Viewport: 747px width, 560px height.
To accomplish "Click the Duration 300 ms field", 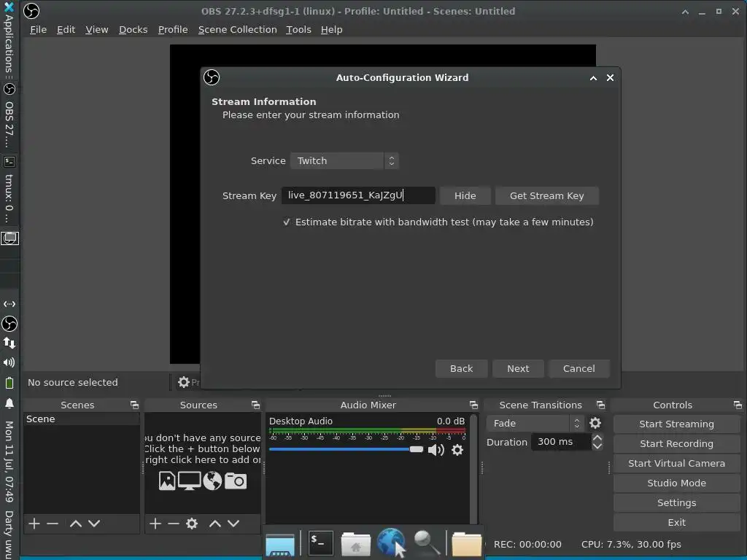I will [x=561, y=442].
